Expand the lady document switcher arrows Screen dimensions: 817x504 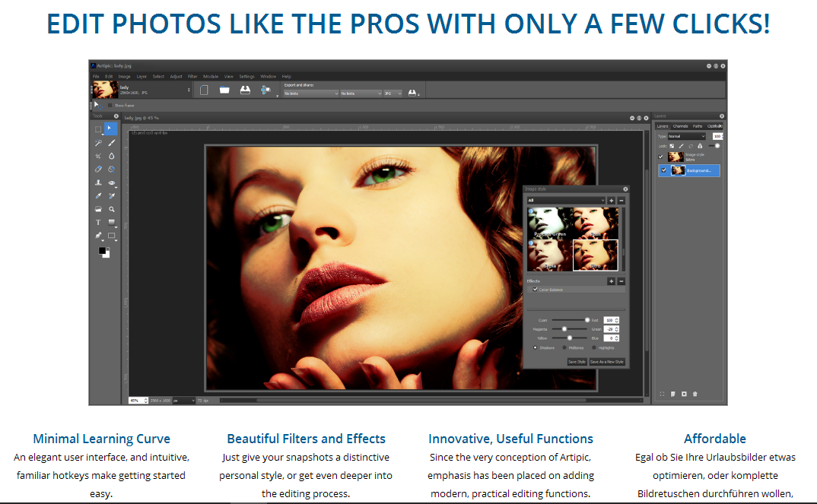tap(189, 90)
